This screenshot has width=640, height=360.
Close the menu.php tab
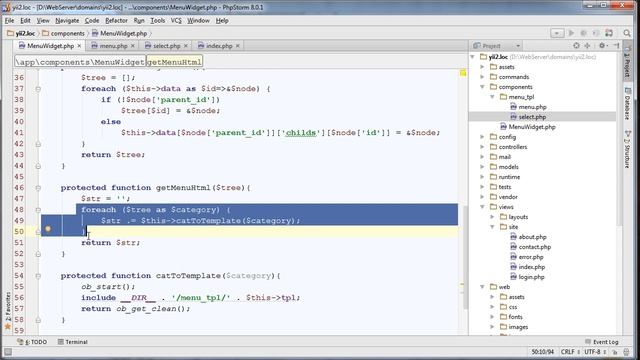(132, 46)
